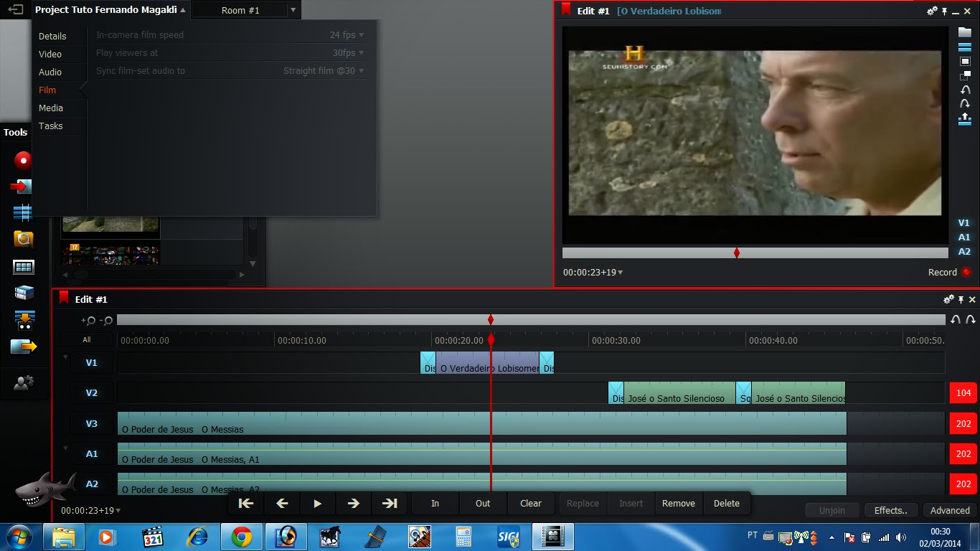Click viewer redo curved arrow
980x551 pixels.
tap(965, 104)
